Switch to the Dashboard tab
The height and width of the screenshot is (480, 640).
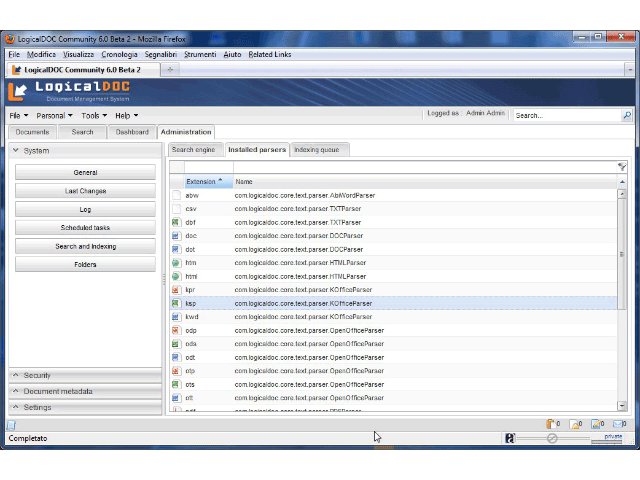click(132, 132)
